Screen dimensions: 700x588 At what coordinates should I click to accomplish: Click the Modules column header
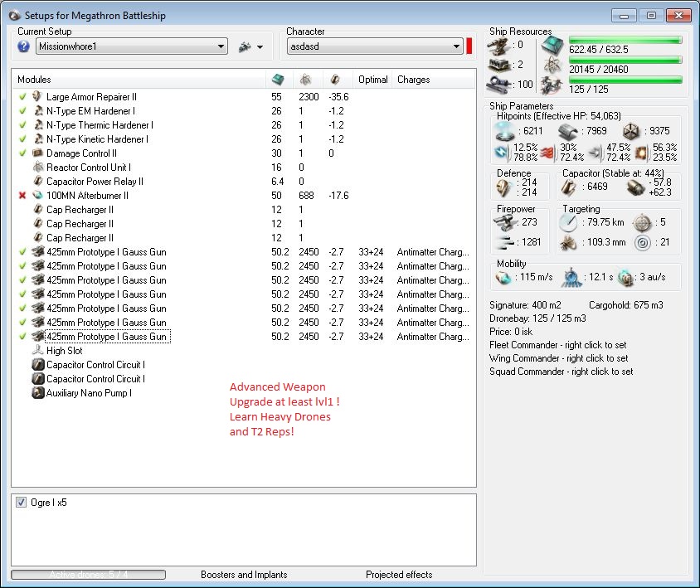coord(34,80)
